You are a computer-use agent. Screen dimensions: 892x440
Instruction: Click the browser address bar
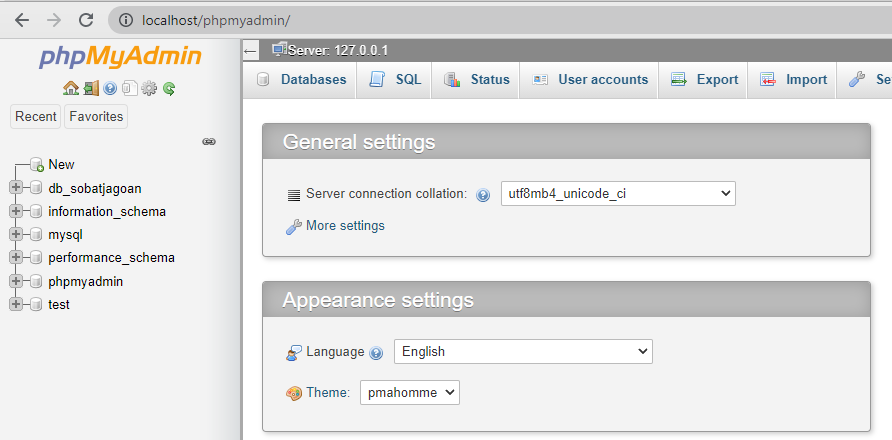[x=501, y=20]
